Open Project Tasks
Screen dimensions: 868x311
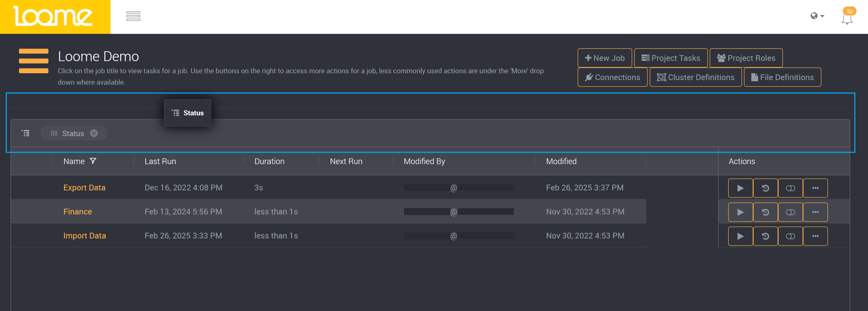671,58
